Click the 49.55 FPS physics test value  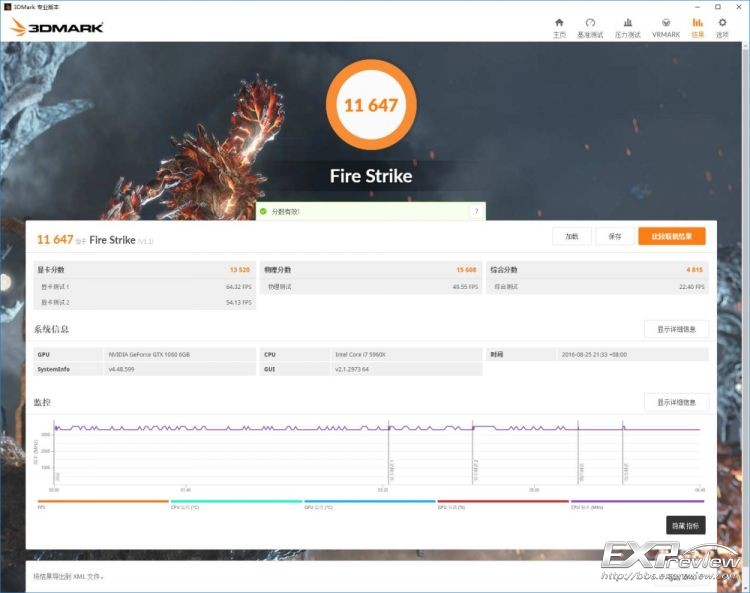(465, 287)
